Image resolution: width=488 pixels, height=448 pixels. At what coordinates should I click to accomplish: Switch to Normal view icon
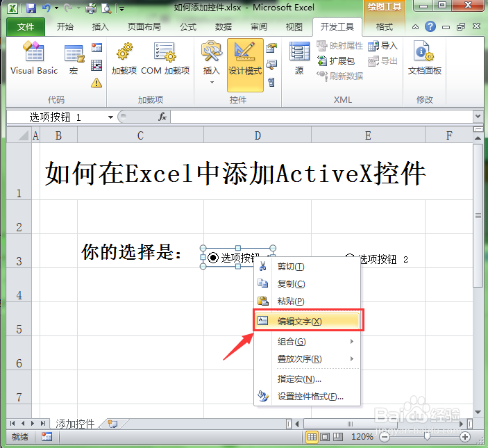click(x=312, y=437)
